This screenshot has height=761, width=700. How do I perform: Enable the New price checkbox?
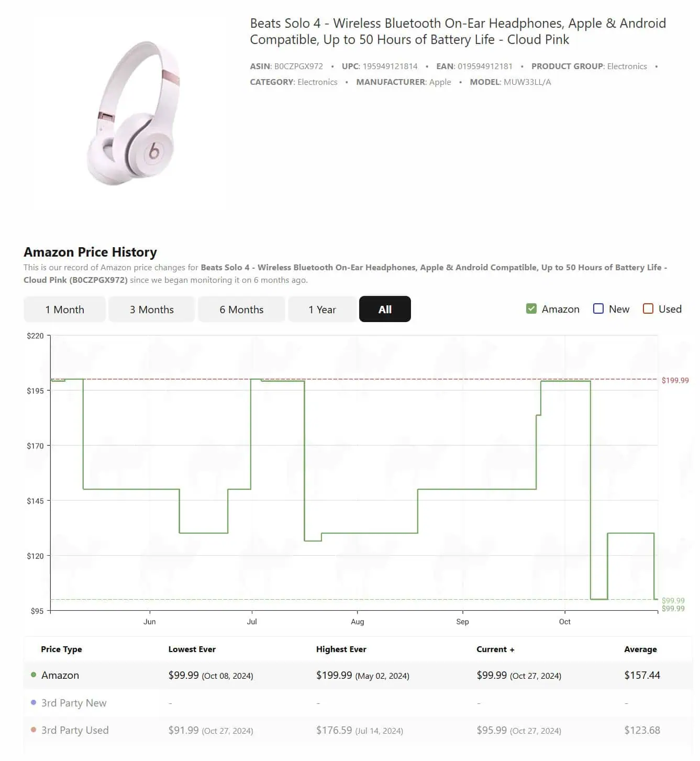598,309
